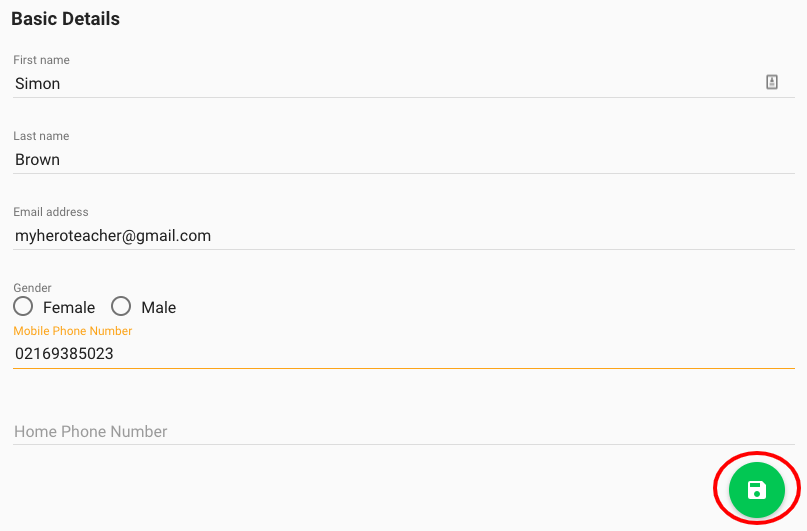Click the Male gender label text
The image size is (807, 531).
pos(159,308)
